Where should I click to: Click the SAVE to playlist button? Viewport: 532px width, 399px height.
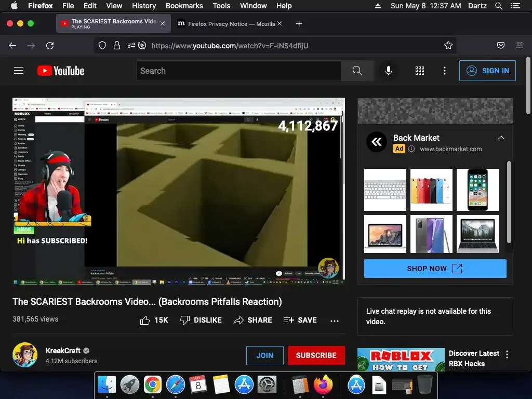[x=300, y=320]
